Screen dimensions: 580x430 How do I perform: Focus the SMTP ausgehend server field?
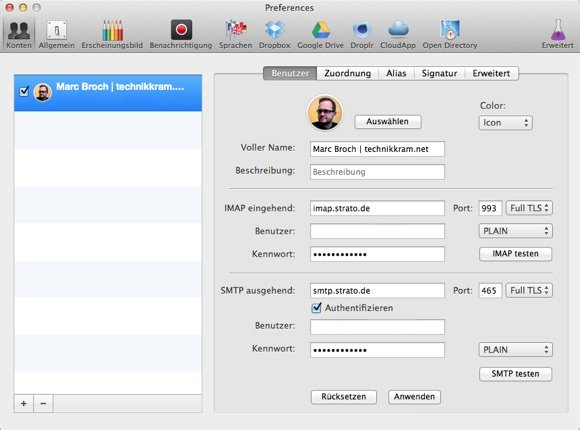point(377,290)
